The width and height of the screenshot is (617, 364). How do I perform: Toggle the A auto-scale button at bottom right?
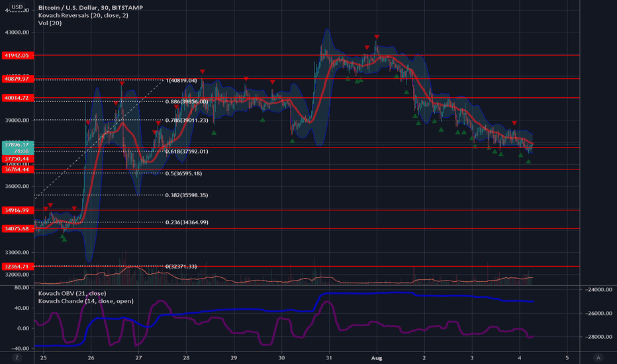[598, 357]
